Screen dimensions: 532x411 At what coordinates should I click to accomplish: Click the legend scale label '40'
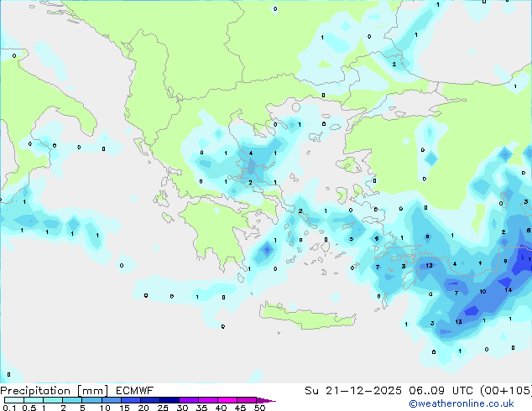(x=221, y=408)
